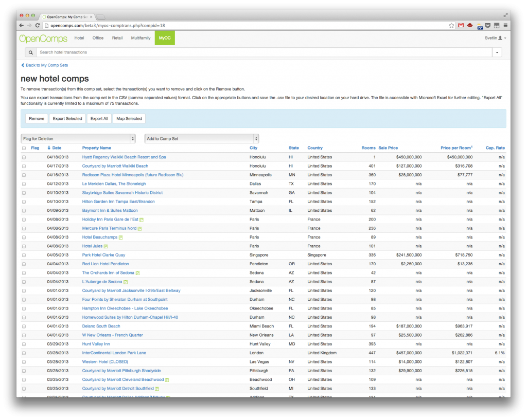Expand the search bar dropdown arrow
The width and height of the screenshot is (527, 420).
click(497, 51)
